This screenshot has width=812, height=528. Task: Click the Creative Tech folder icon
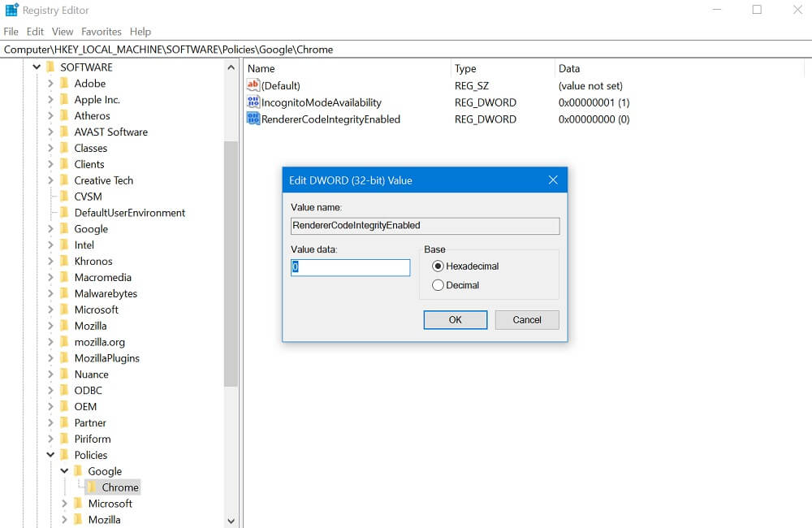click(65, 180)
